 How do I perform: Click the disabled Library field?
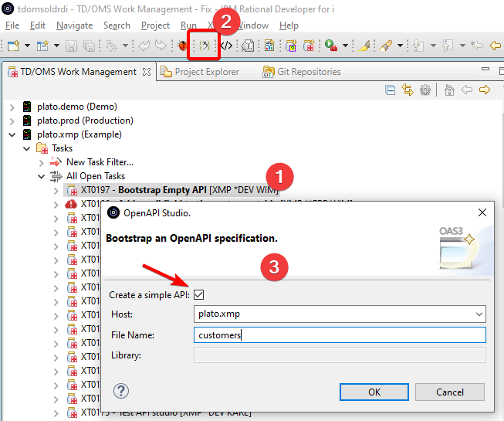coord(340,355)
